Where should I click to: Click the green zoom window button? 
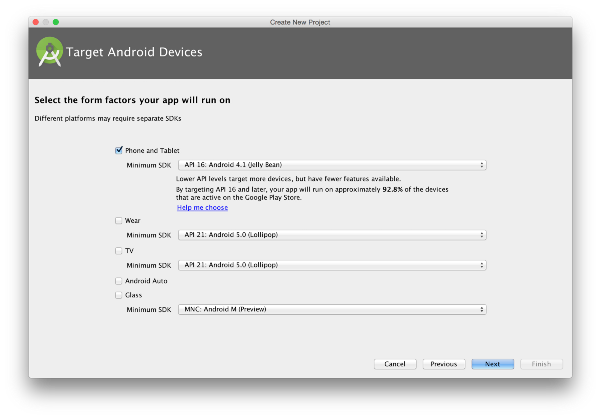pyautogui.click(x=56, y=22)
